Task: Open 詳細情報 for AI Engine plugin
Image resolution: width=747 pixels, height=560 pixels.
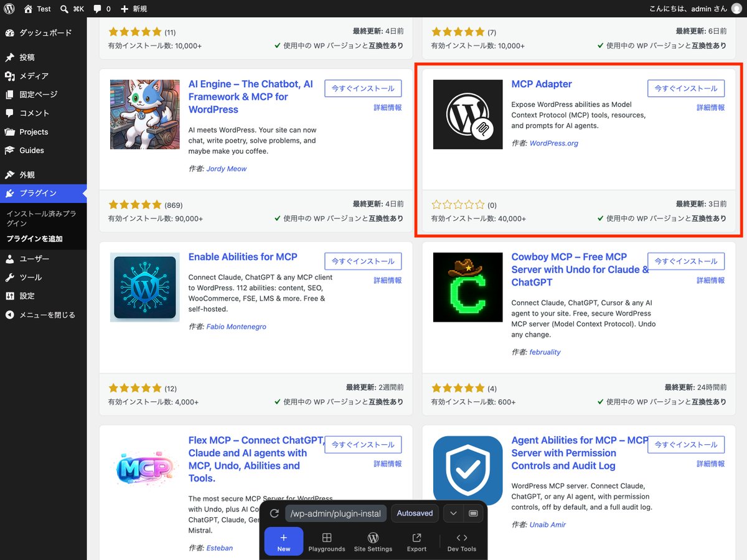Action: [388, 108]
